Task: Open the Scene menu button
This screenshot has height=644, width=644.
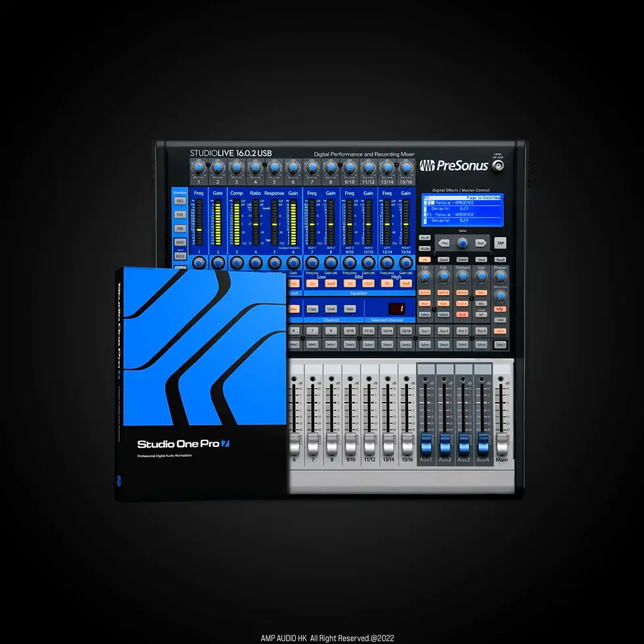Action: click(444, 260)
